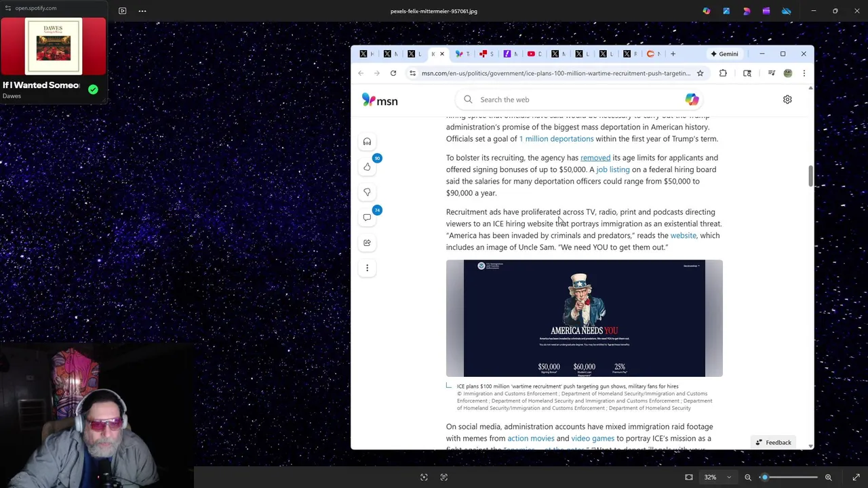Close the active MSN tab
868x488 pixels.
click(x=442, y=54)
